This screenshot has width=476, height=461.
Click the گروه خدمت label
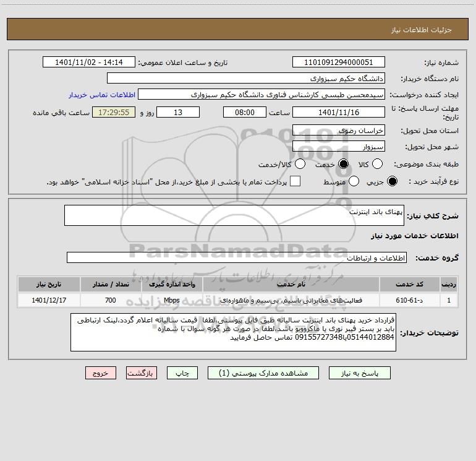(437, 257)
